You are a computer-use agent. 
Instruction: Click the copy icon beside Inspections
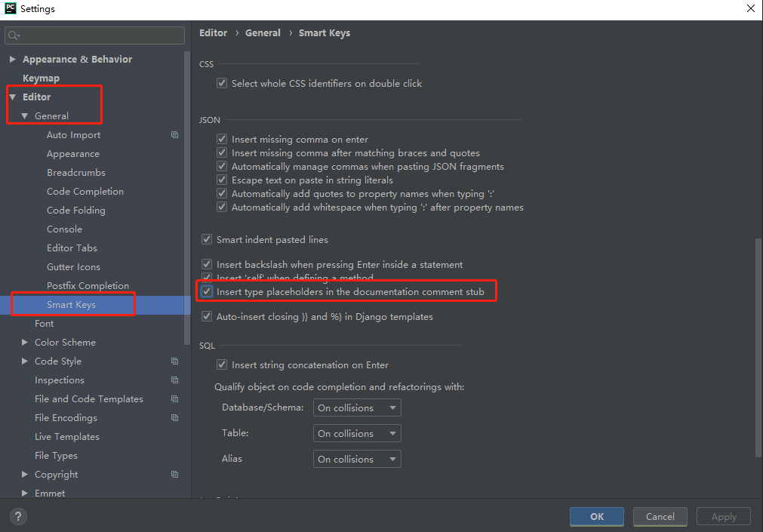[174, 380]
